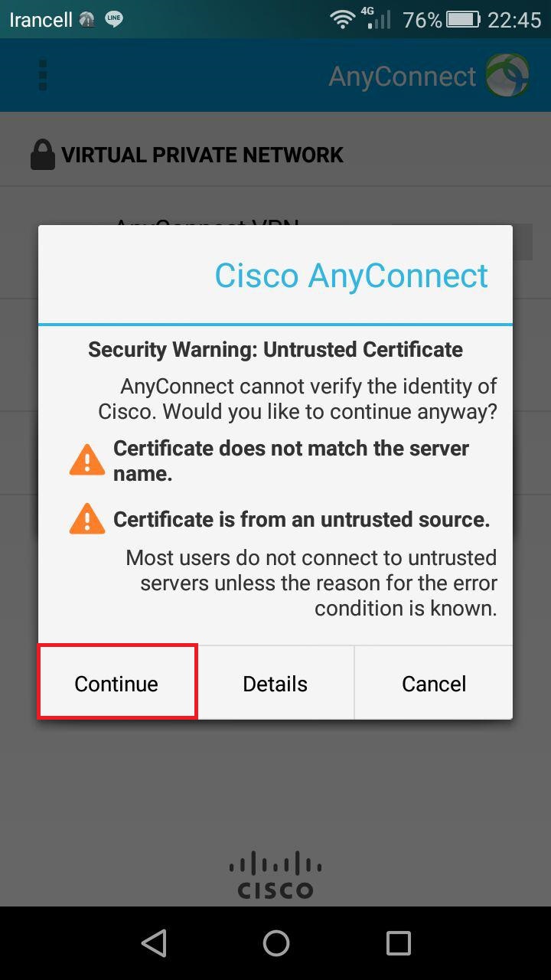Cancel the security warning dialog
The width and height of the screenshot is (551, 980).
[434, 683]
